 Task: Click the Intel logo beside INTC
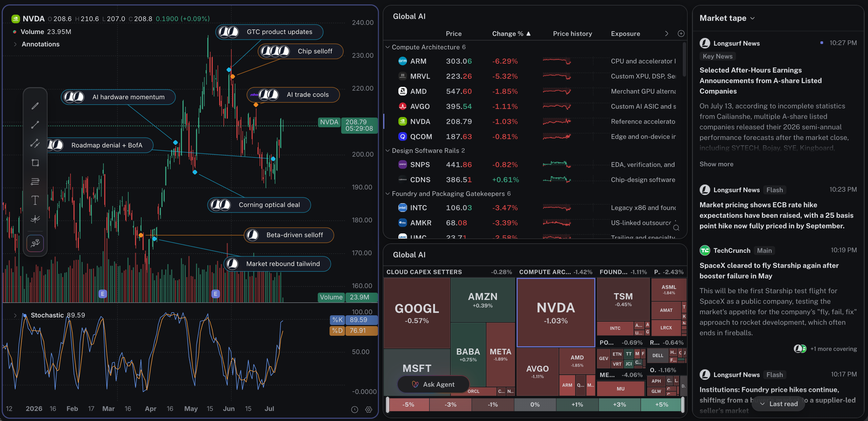click(x=402, y=208)
